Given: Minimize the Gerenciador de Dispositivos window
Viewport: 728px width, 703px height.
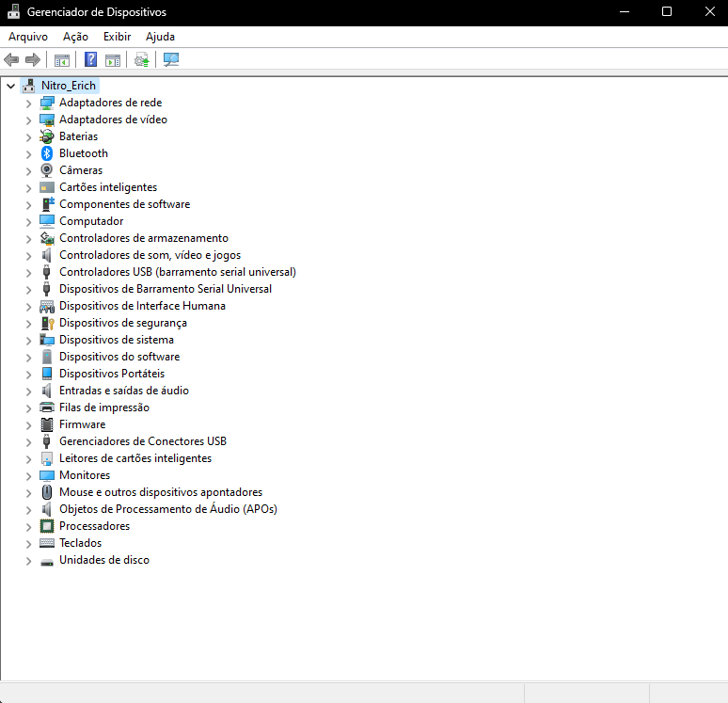Looking at the screenshot, I should point(625,12).
